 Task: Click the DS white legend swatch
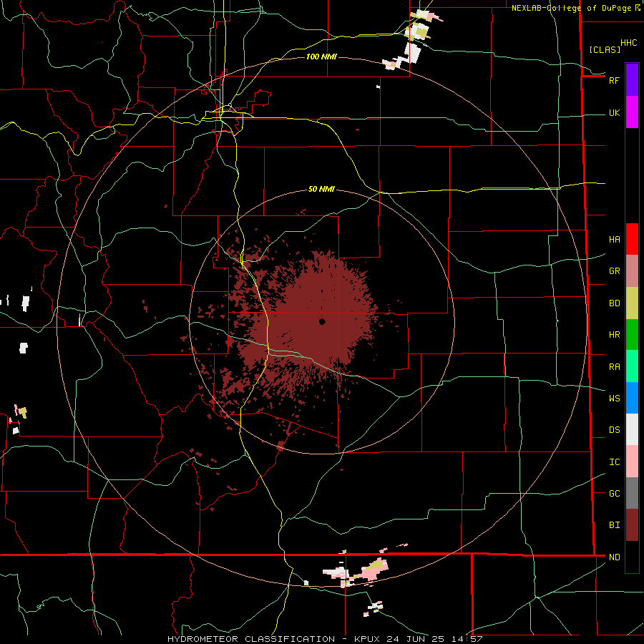pos(632,429)
